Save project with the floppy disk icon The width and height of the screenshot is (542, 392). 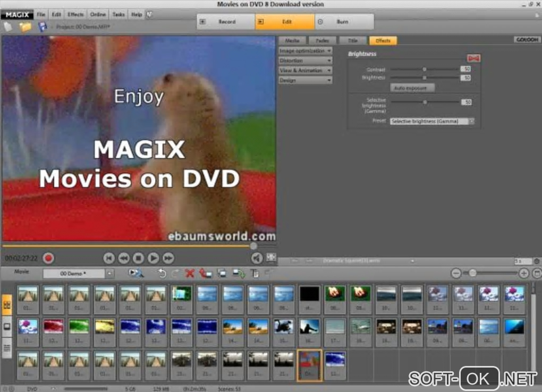(x=43, y=27)
